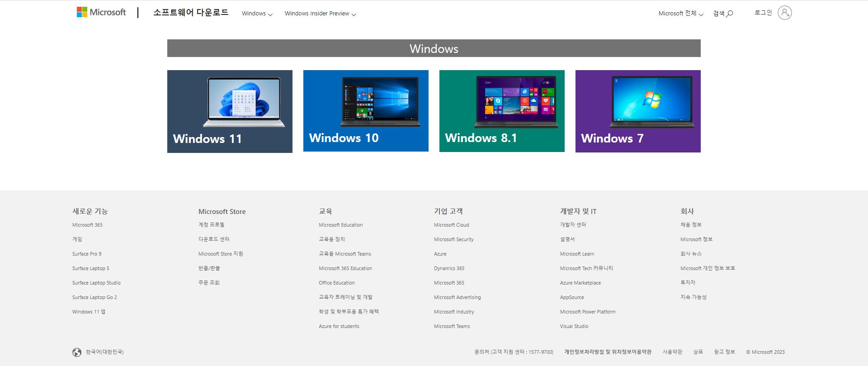
Task: Open the 투자자 link
Action: [x=688, y=283]
